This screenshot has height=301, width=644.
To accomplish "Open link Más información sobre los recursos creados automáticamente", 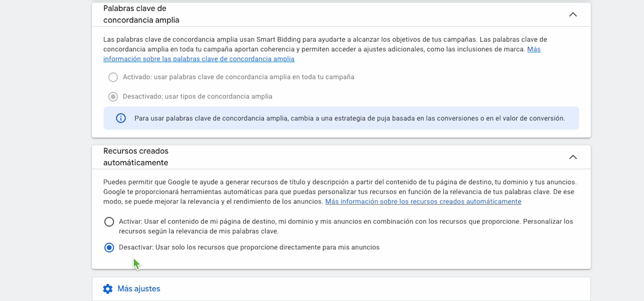I will (423, 202).
